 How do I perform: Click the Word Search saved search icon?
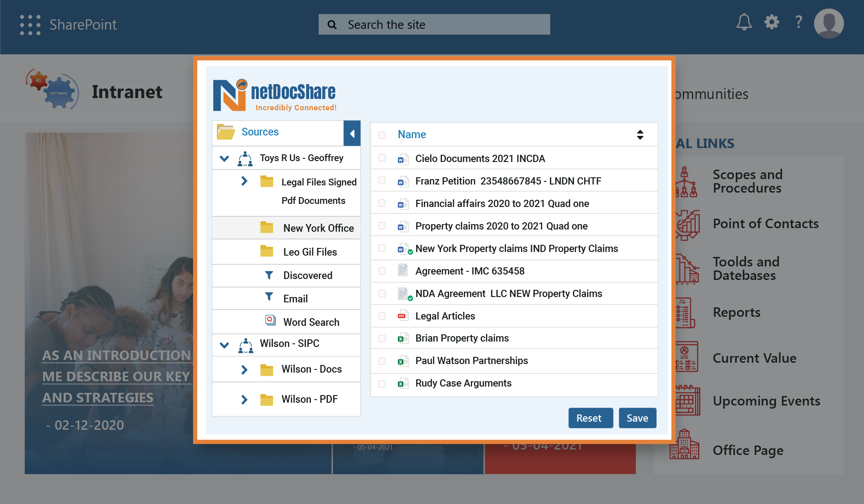[x=270, y=320]
